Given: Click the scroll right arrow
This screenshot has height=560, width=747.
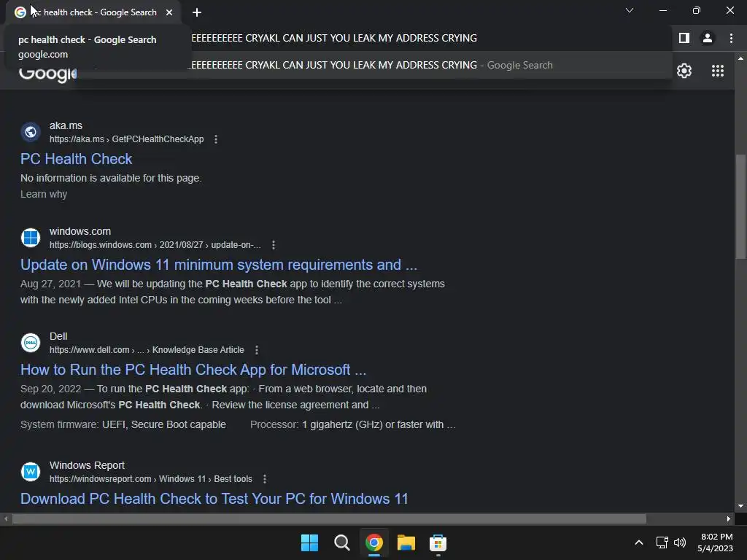Looking at the screenshot, I should click(729, 518).
